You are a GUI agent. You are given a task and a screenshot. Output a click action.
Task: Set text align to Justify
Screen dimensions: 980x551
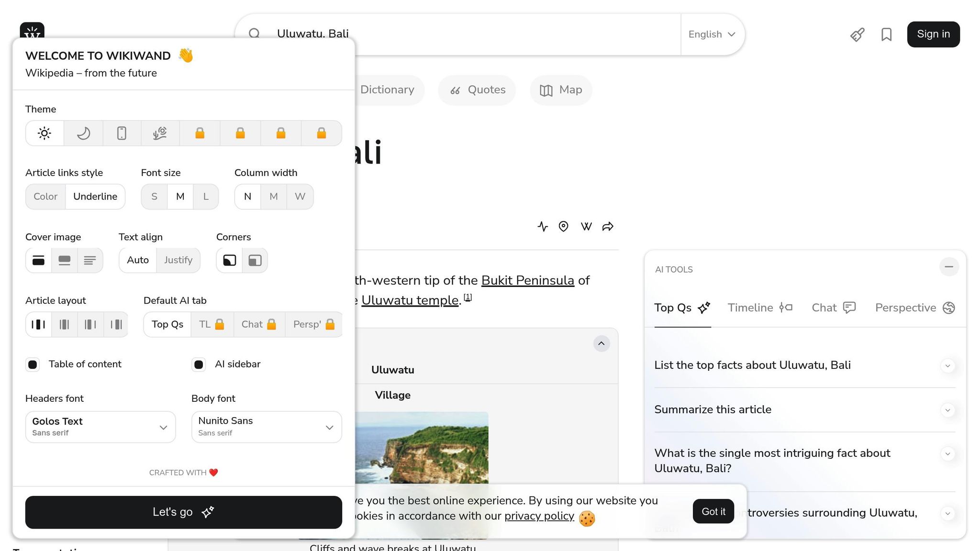point(178,260)
